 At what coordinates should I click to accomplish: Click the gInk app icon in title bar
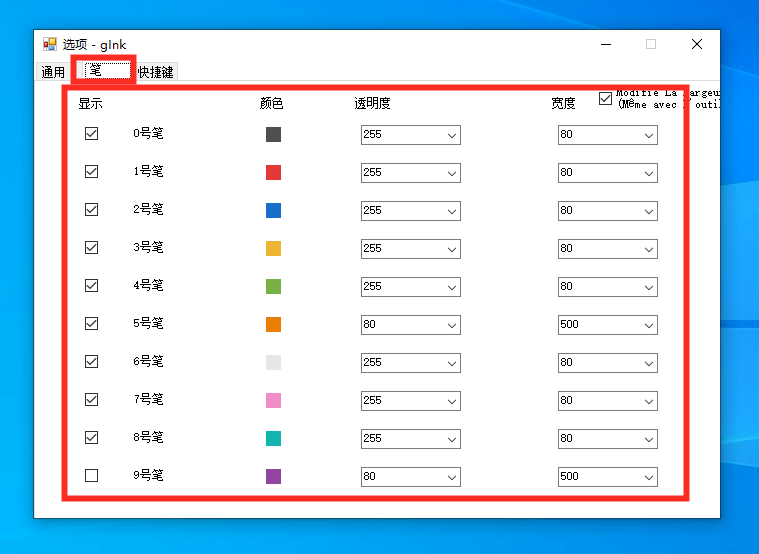(50, 44)
